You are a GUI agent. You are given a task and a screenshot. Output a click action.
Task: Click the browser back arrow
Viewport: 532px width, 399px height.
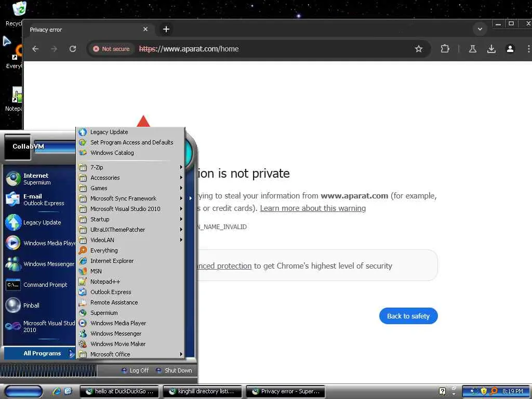coord(35,49)
